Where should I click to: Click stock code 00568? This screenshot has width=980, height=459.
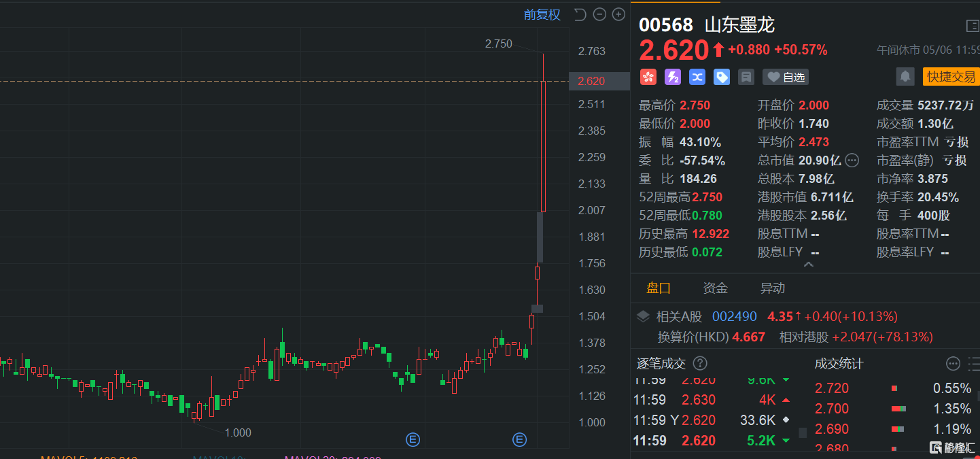[x=666, y=26]
